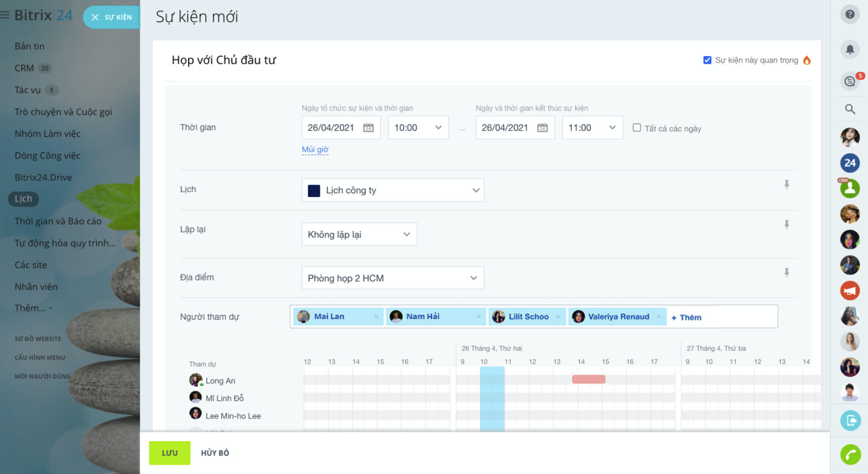The height and width of the screenshot is (474, 868).
Task: Open the notifications bell
Action: (850, 49)
